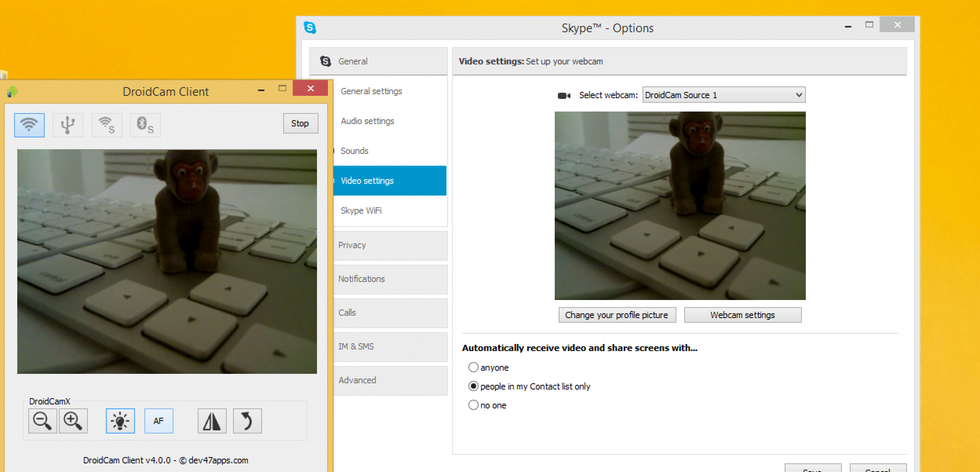Open General settings in sidebar
Screen dimensions: 980x472
(x=390, y=91)
